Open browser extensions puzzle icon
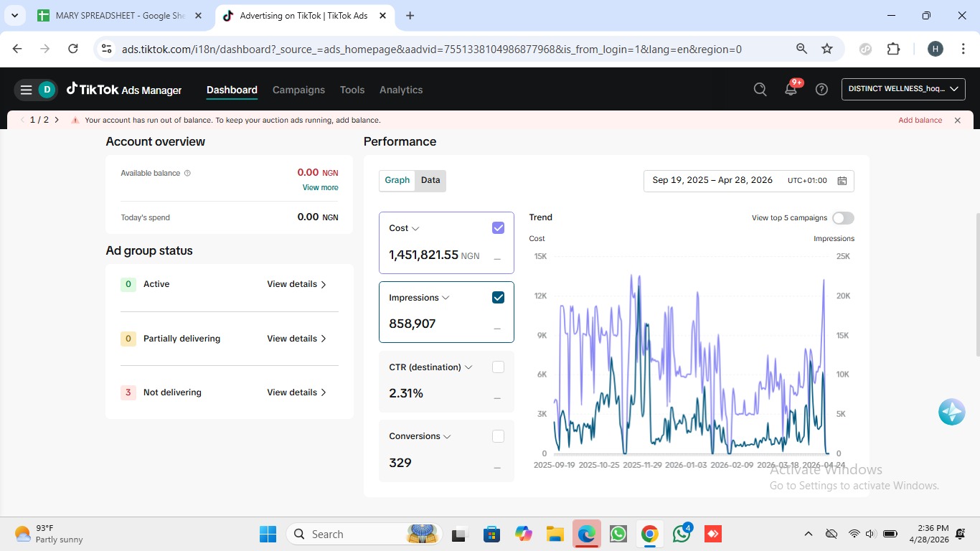This screenshot has width=980, height=551. click(x=893, y=49)
